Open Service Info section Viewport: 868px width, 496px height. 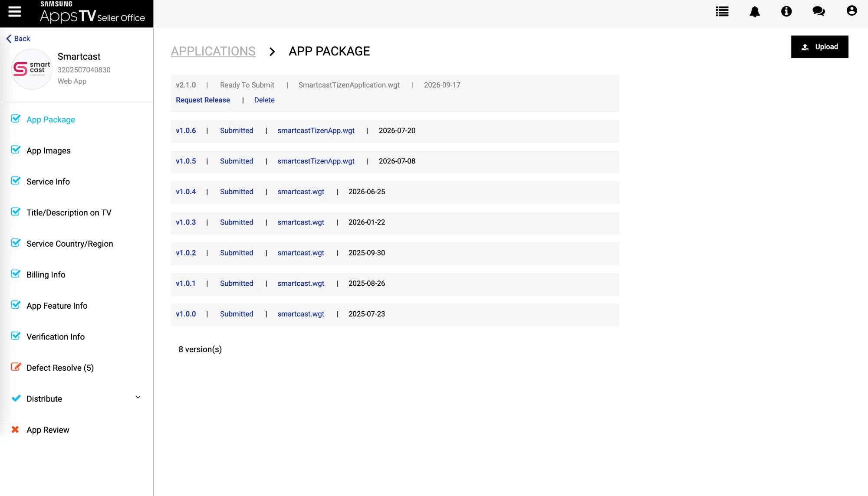(x=48, y=182)
